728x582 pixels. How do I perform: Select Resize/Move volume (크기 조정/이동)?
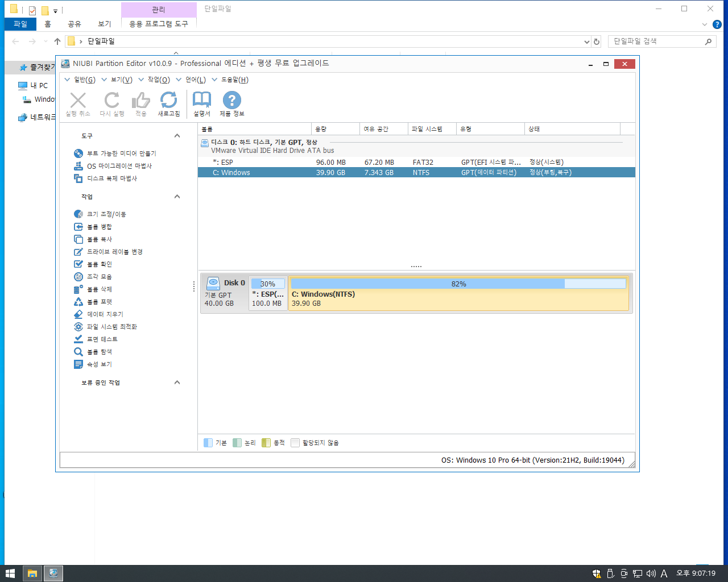click(100, 214)
